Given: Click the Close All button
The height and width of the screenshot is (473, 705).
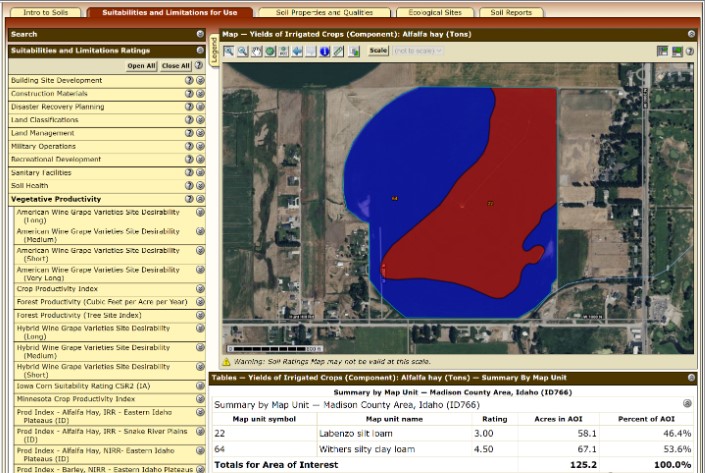Looking at the screenshot, I should click(175, 66).
